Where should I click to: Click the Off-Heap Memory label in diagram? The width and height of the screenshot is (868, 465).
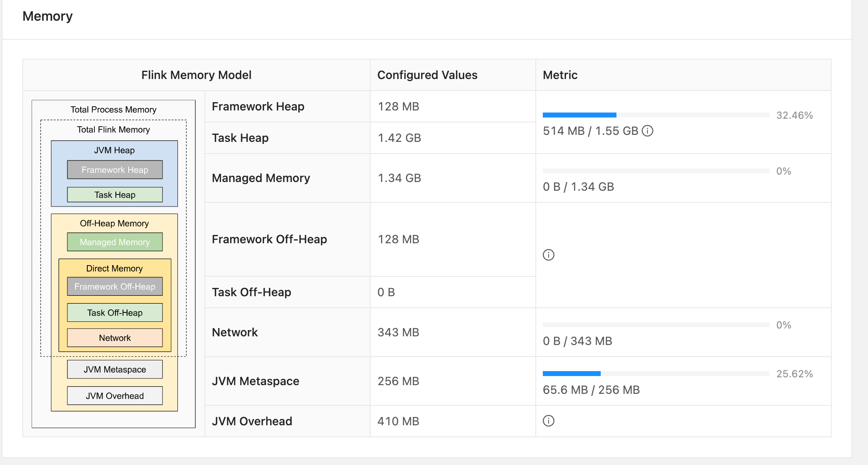114,223
